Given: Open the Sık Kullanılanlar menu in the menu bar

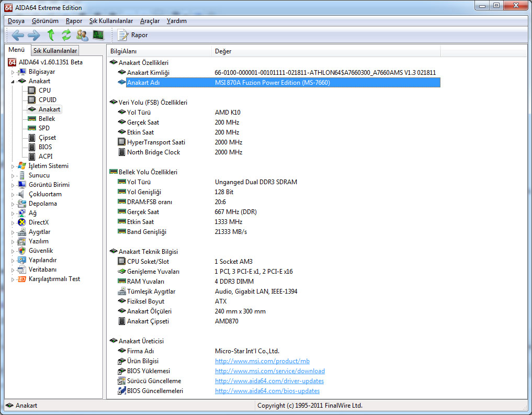Looking at the screenshot, I should (111, 21).
